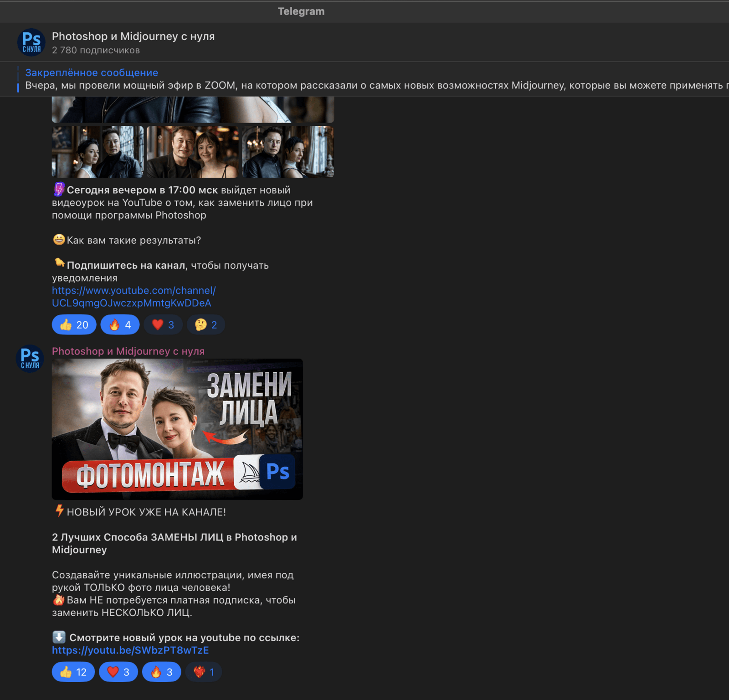Toggle the heart reaction with 3 on second post
Screen dimensions: 729x700
coord(118,672)
